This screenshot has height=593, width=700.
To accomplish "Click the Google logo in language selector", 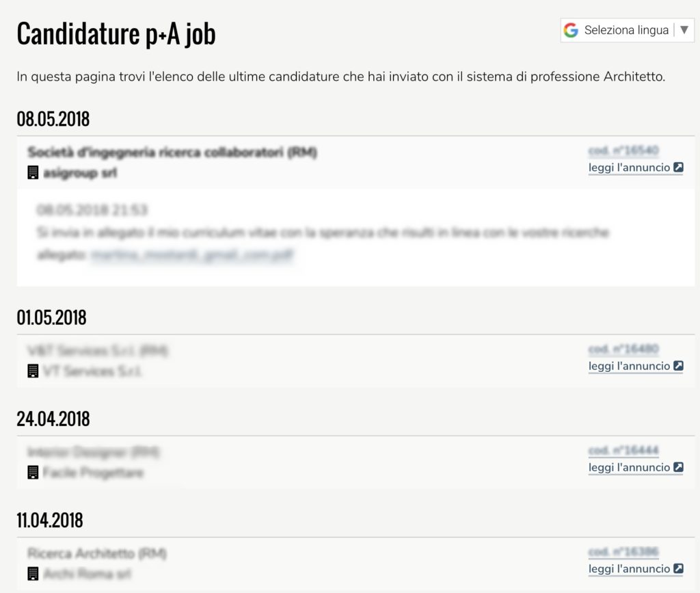I will [571, 30].
